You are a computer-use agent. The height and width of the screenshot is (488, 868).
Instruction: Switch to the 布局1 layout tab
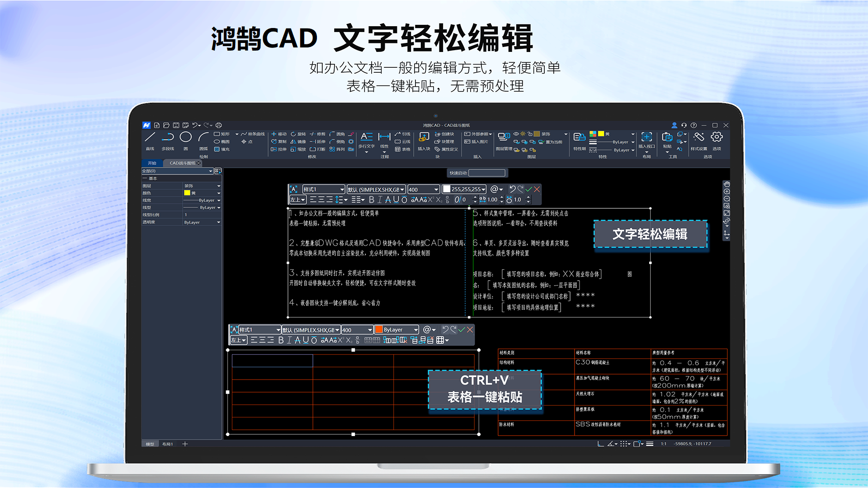[x=168, y=444]
